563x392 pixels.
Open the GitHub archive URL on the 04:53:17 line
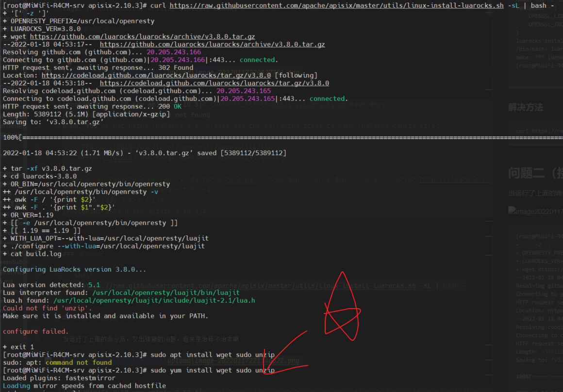pyautogui.click(x=212, y=44)
